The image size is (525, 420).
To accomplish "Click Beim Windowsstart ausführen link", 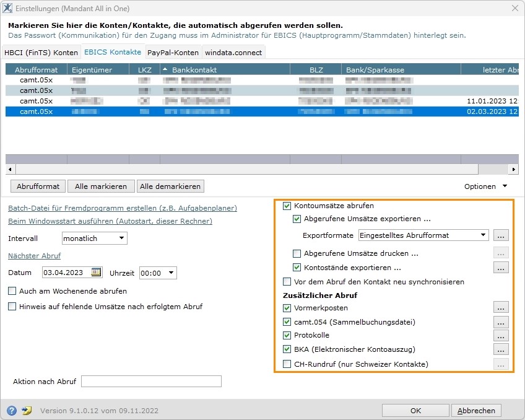I will (110, 221).
